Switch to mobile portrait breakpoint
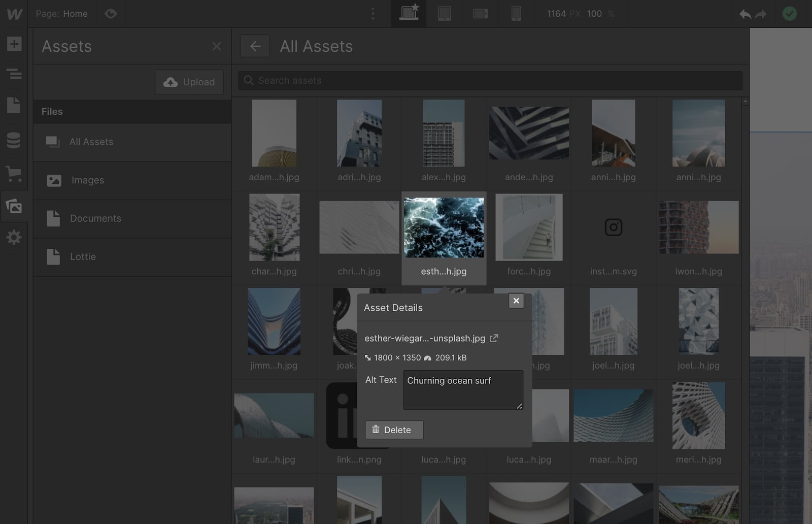This screenshot has height=524, width=812. pyautogui.click(x=517, y=14)
